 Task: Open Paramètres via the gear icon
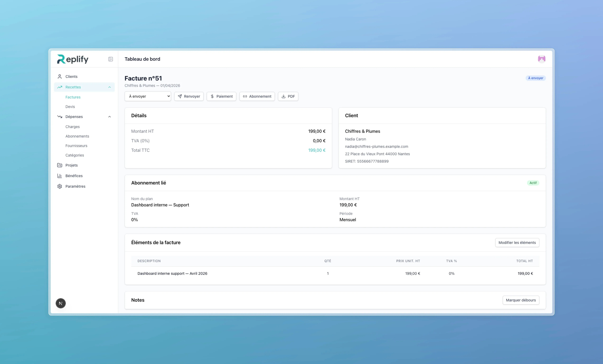(59, 186)
